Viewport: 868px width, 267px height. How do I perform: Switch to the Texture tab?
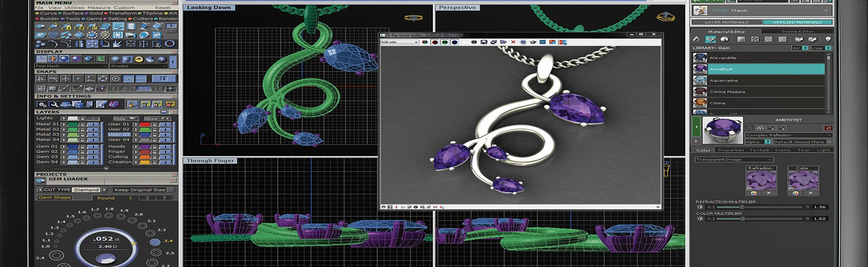pyautogui.click(x=759, y=150)
